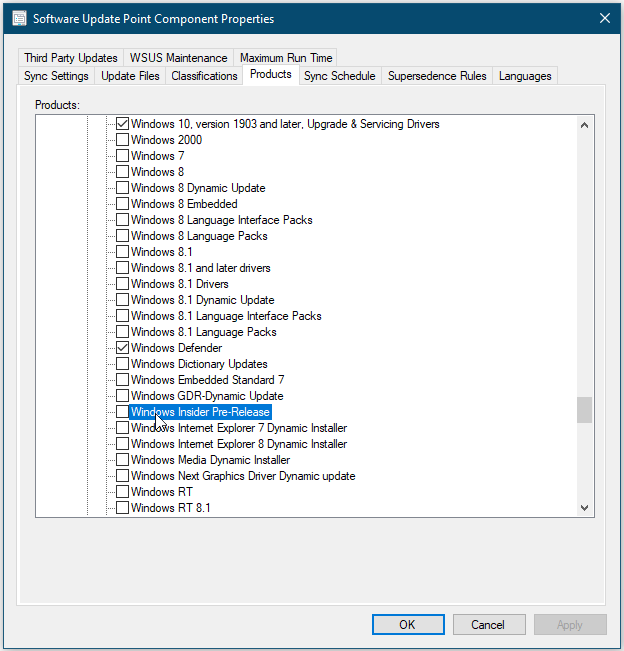Go to the Third Party Updates tab

(x=70, y=58)
